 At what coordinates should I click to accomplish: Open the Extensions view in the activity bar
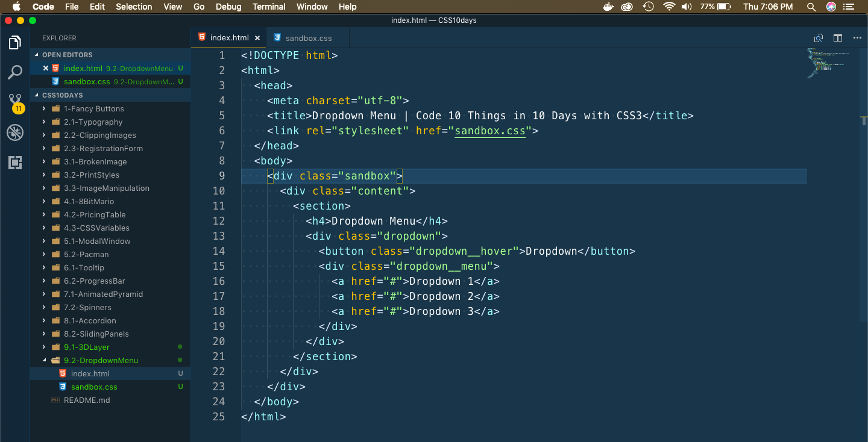(15, 162)
